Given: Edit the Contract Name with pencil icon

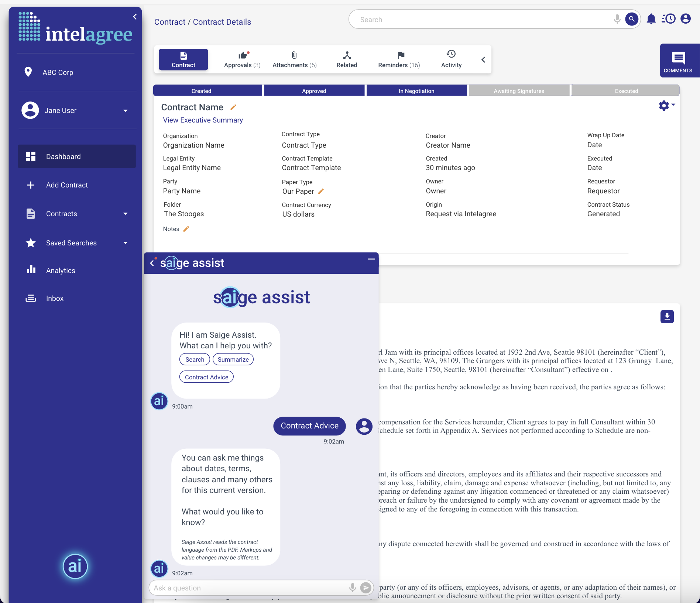Looking at the screenshot, I should coord(233,107).
